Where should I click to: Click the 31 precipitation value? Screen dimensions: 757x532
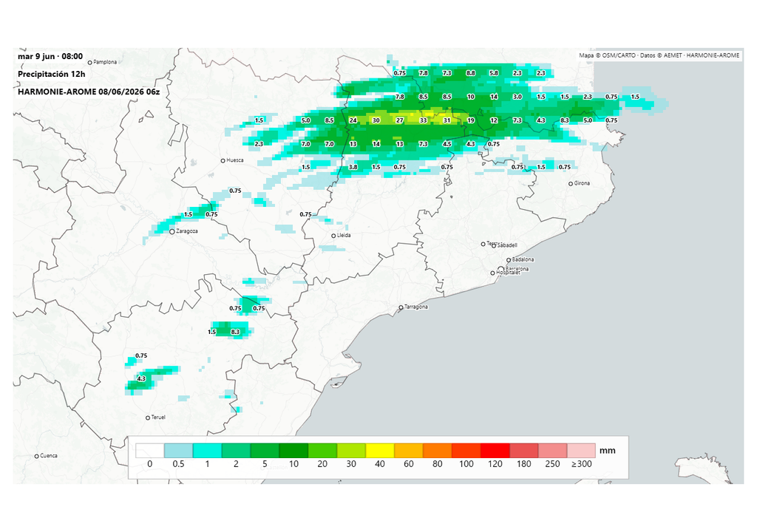(447, 120)
